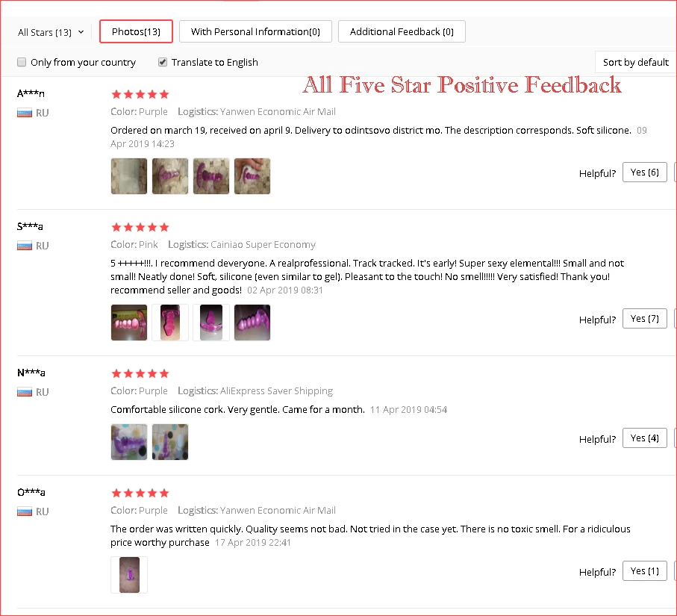Viewport: 677px width, 616px height.
Task: Click the five-star rating under A***n
Action: pyautogui.click(x=140, y=94)
